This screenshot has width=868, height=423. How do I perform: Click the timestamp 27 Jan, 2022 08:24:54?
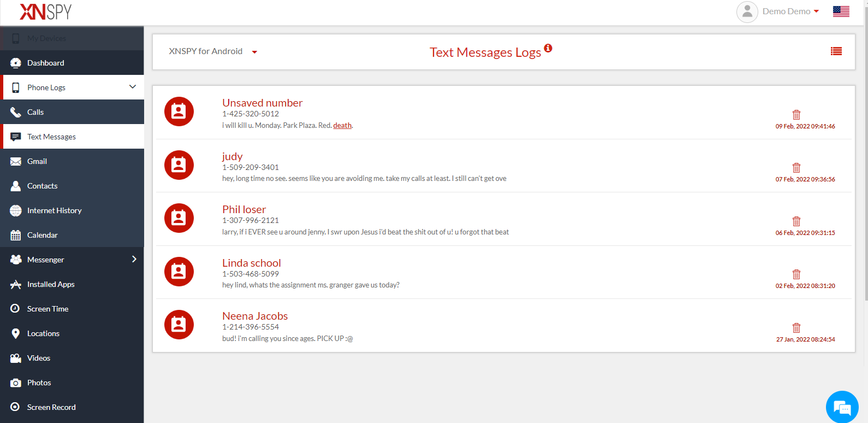click(x=806, y=339)
